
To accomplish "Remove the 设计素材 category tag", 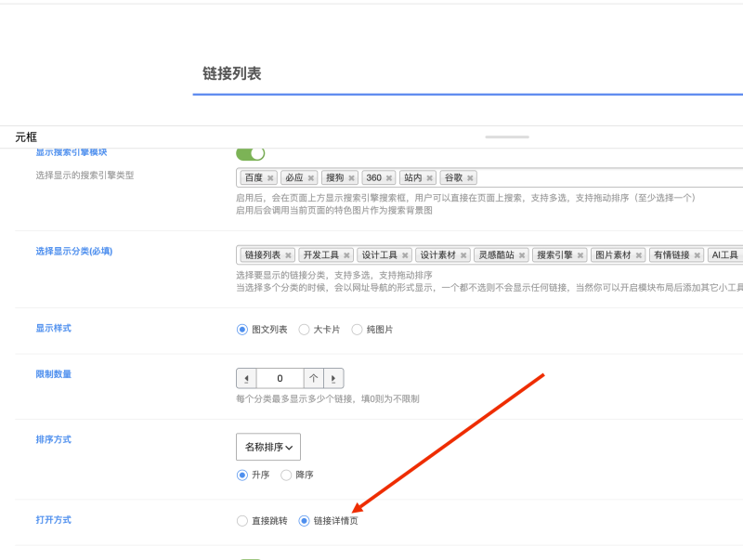I will 463,255.
